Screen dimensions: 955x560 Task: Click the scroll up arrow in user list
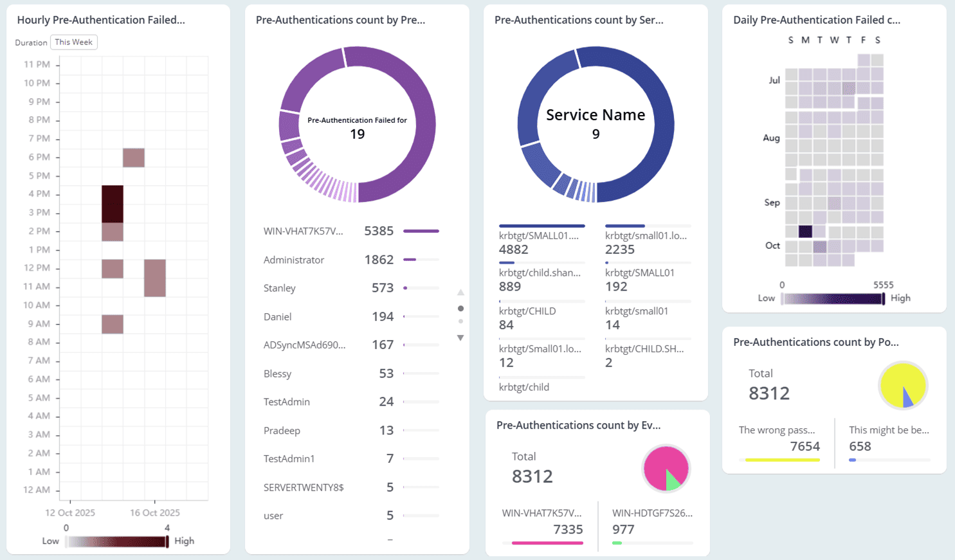[x=460, y=293]
